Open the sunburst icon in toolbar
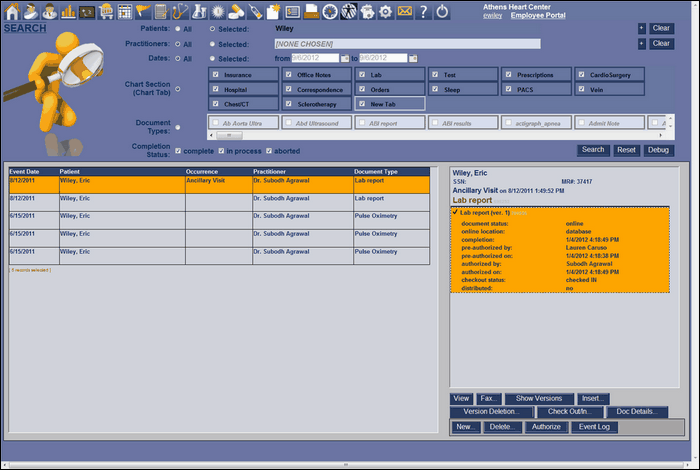The image size is (700, 470). click(218, 11)
